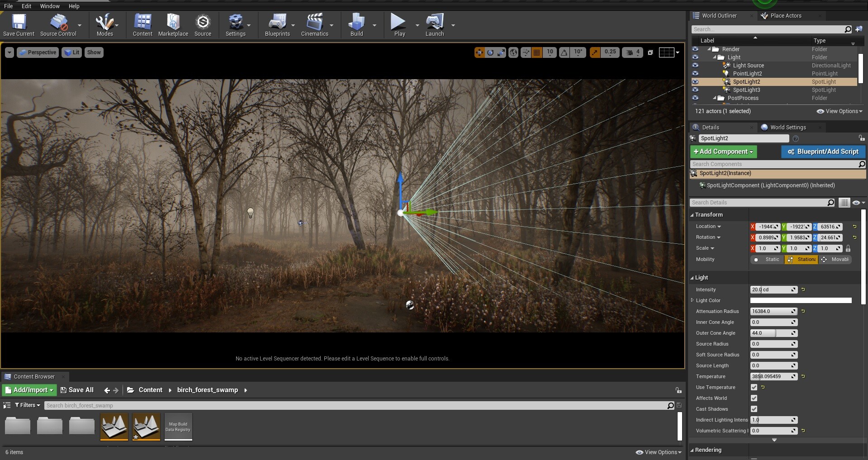This screenshot has height=460, width=868.
Task: Hide SpotLight2 using its eye icon
Action: click(x=695, y=82)
